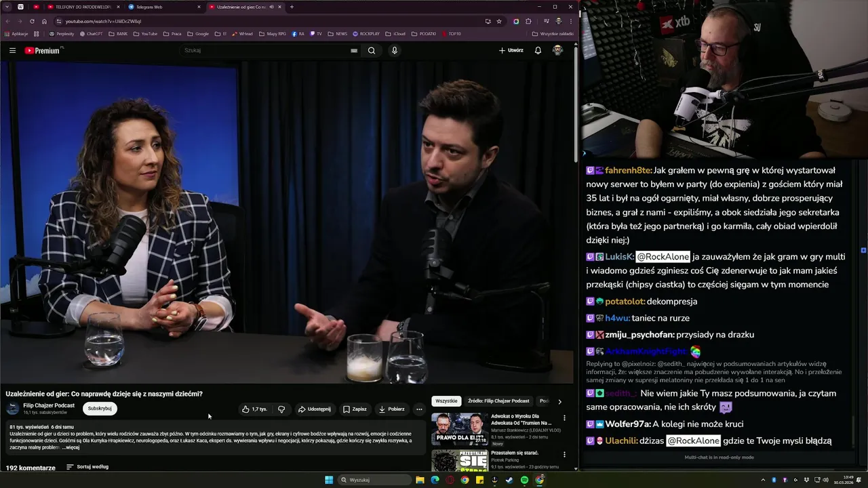Start voice search with microphone icon
The image size is (868, 488).
coord(394,50)
